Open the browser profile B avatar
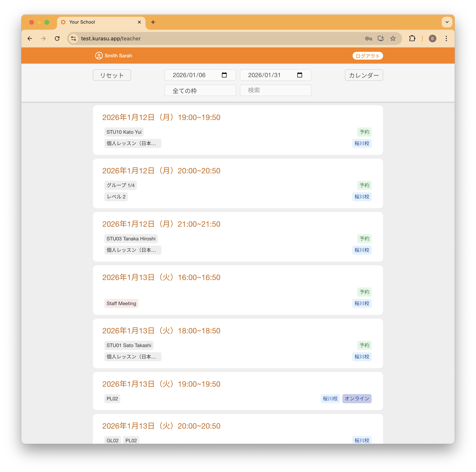This screenshot has height=472, width=476. (x=432, y=38)
